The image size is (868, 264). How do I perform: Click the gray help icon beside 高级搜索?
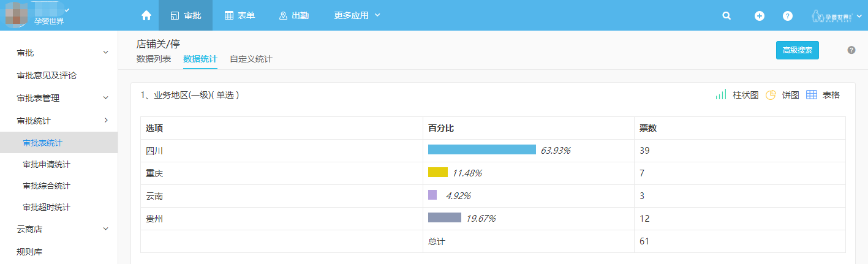[851, 50]
